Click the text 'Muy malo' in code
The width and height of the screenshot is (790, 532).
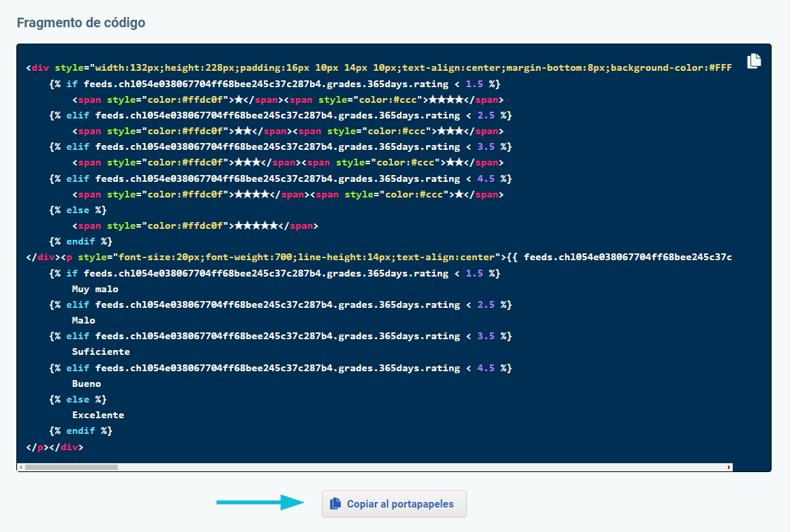pos(95,289)
